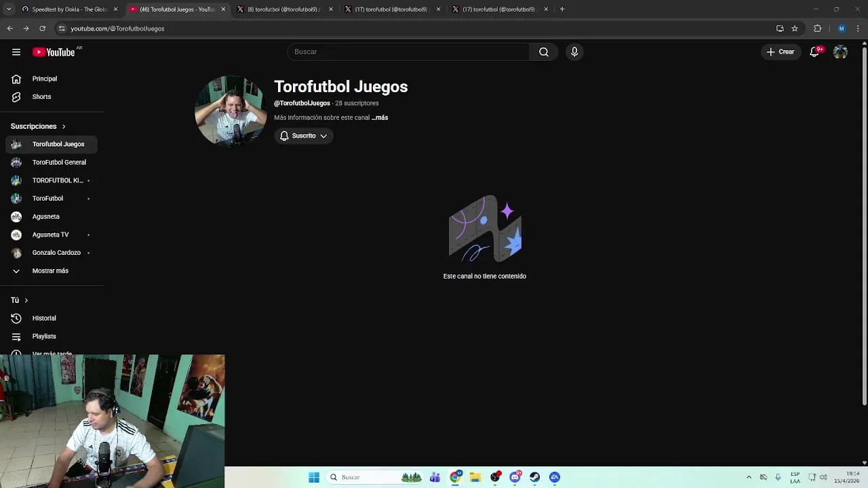Bookmark this page with star icon
Screen dimensions: 868x488
click(x=795, y=28)
